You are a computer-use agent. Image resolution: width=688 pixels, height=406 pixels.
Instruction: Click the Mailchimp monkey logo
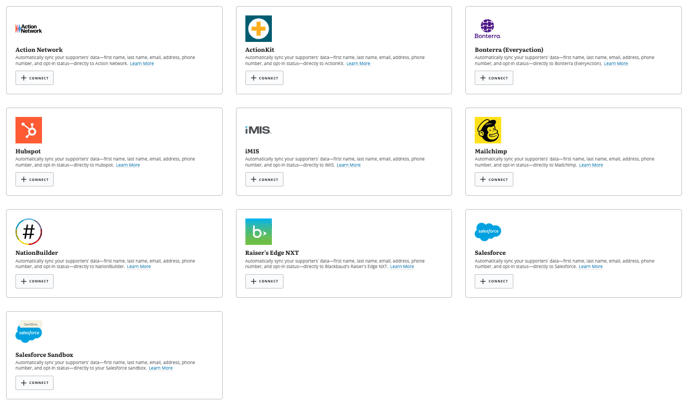click(488, 130)
